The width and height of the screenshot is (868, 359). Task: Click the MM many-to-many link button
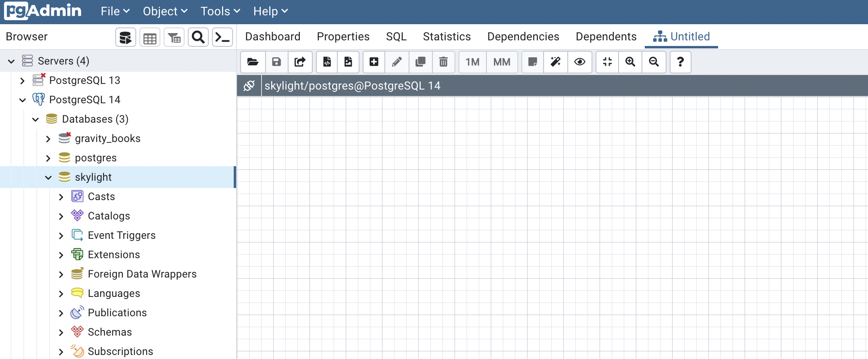[502, 62]
